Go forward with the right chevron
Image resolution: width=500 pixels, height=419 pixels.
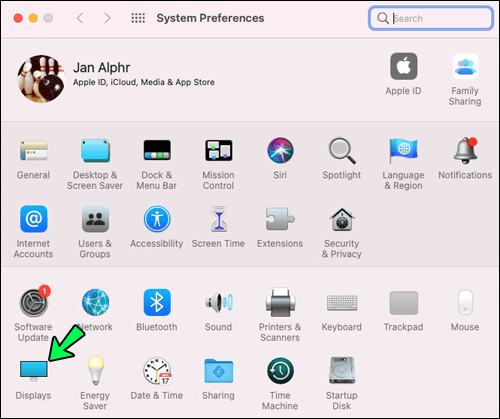coord(107,18)
